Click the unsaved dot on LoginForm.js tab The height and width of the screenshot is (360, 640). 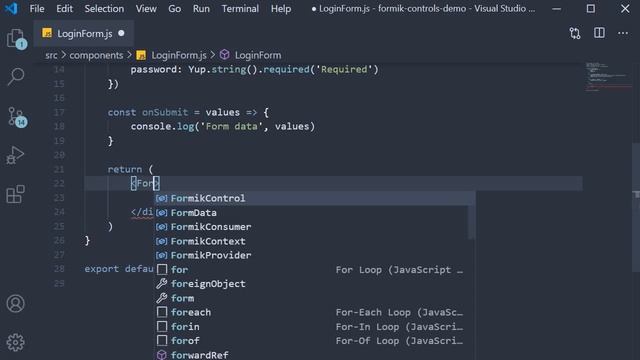pos(121,33)
